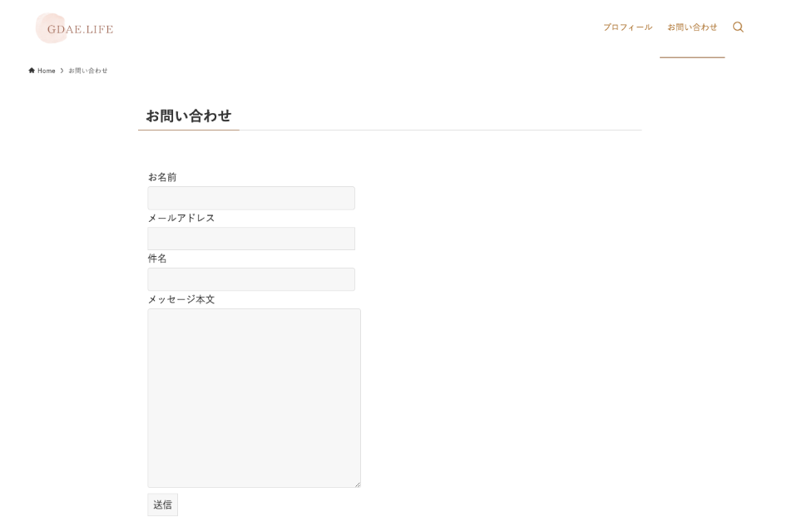Open the プロフィール menu item
The width and height of the screenshot is (792, 532).
627,27
